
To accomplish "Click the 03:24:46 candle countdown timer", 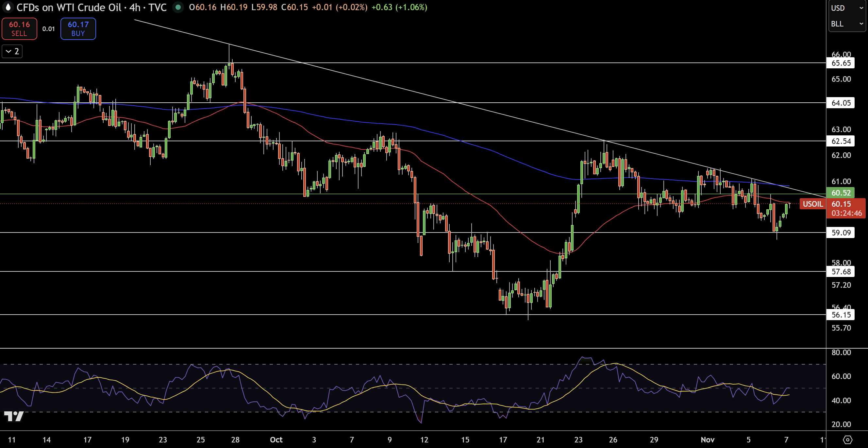I will click(846, 214).
